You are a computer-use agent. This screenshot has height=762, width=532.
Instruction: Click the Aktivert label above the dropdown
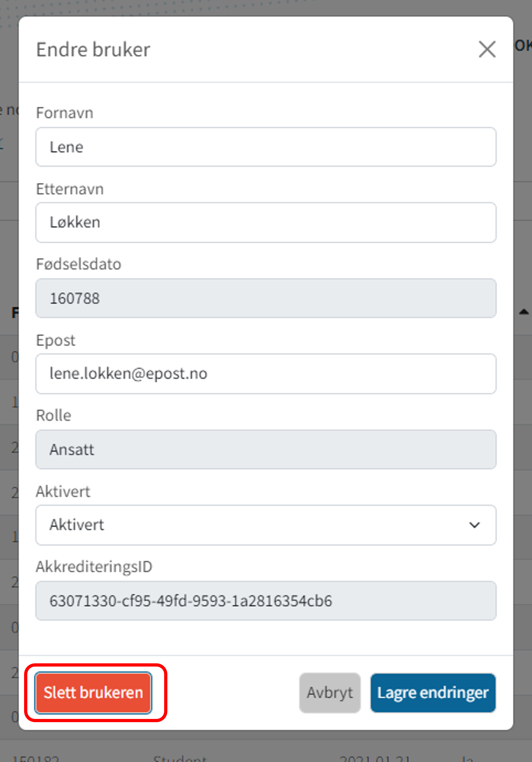(63, 491)
